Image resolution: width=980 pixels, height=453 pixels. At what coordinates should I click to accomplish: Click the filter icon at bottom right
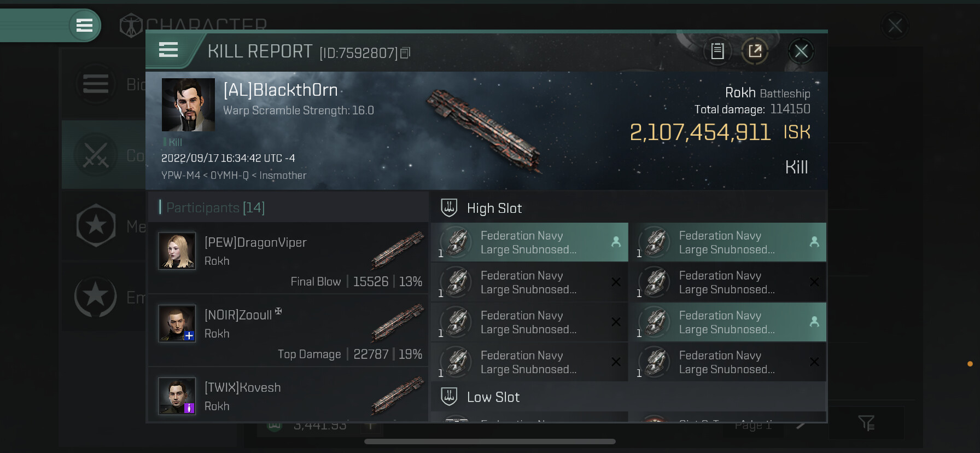tap(866, 422)
